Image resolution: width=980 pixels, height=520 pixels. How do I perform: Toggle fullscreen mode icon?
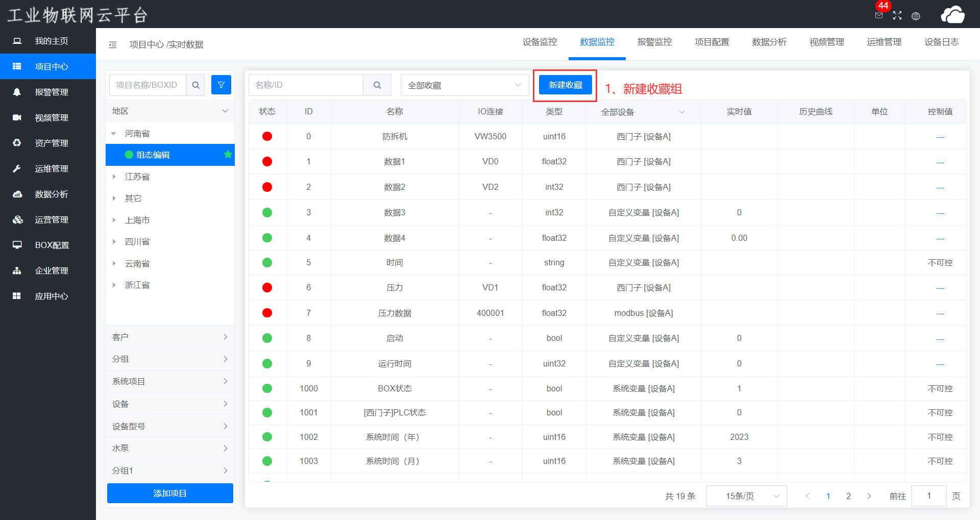pos(897,16)
